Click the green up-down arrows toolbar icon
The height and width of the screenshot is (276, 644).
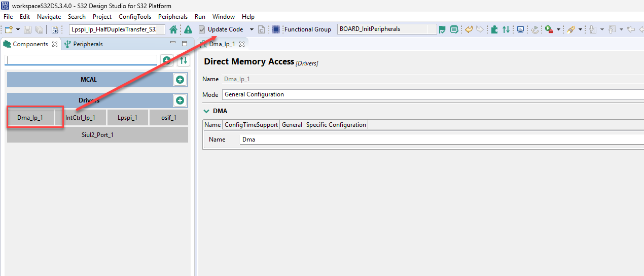pyautogui.click(x=506, y=29)
